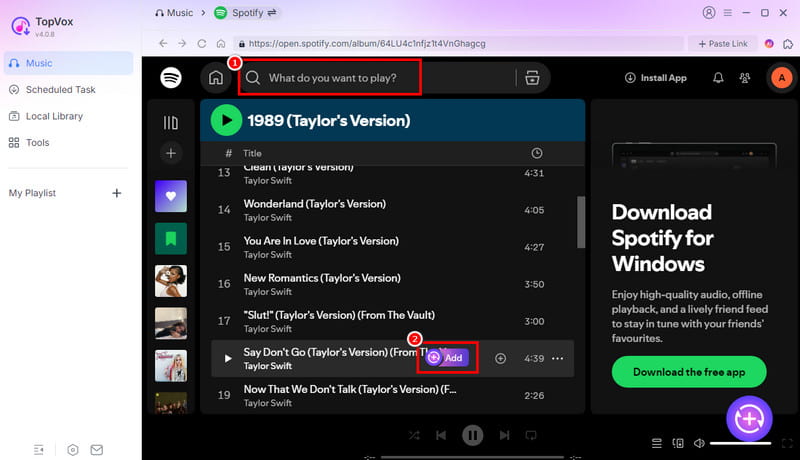This screenshot has width=800, height=460.
Task: Adjust the volume slider
Action: pos(740,443)
